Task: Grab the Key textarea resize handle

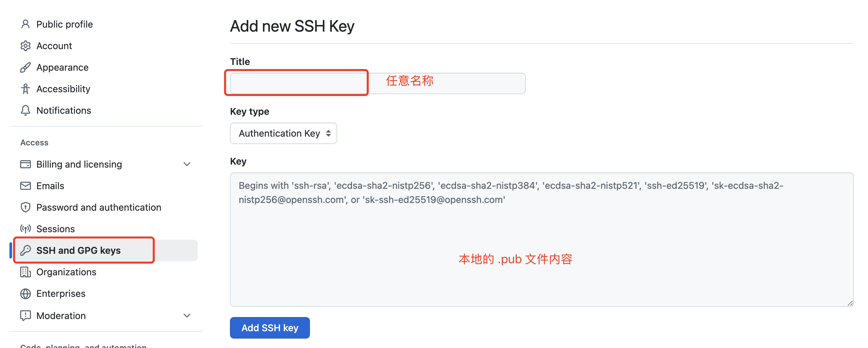Action: pos(850,303)
